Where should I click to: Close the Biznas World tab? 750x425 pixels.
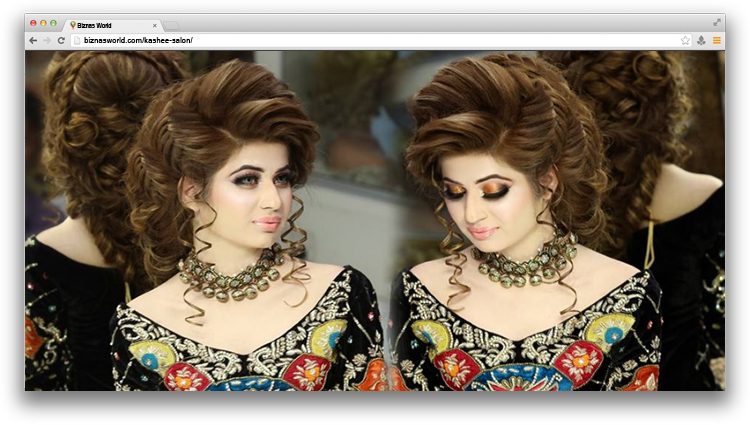click(x=154, y=25)
